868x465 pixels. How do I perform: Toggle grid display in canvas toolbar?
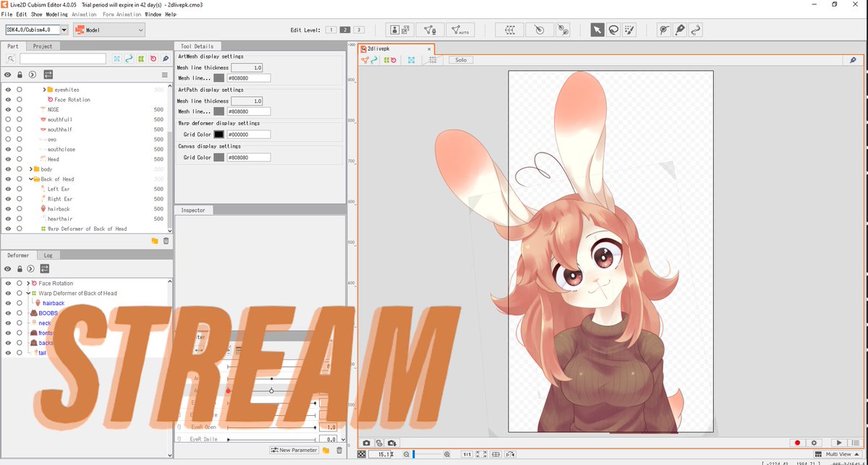pyautogui.click(x=433, y=60)
